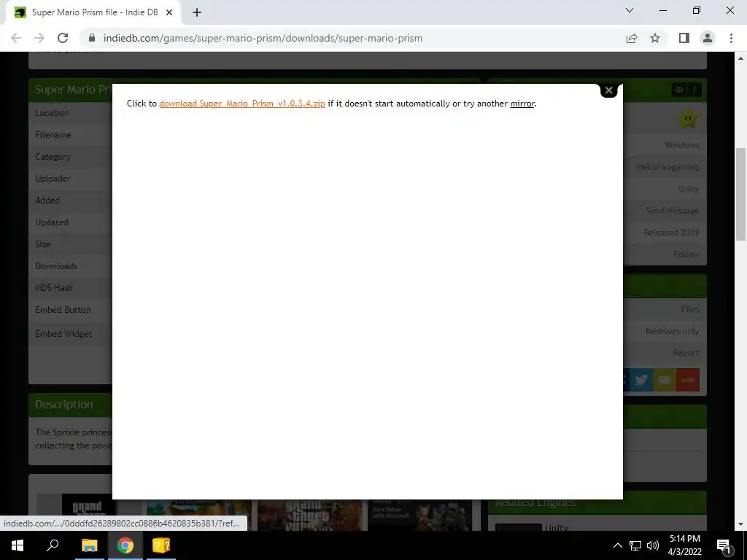Close the Super Mario Prism tab

[x=169, y=12]
